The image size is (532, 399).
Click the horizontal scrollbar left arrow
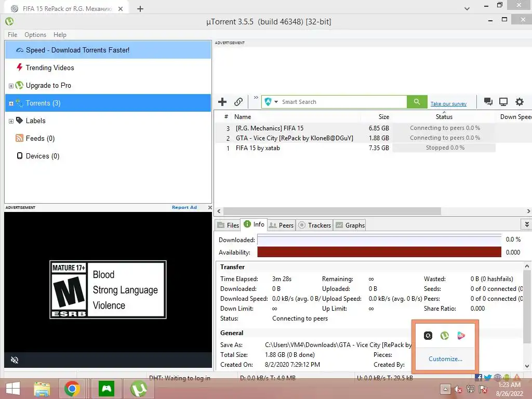[219, 211]
